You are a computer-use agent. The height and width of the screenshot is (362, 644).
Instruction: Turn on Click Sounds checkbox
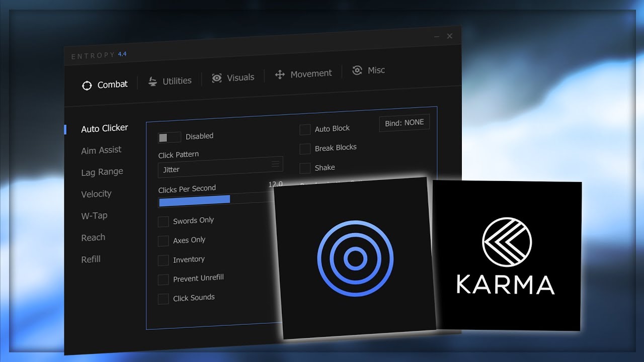click(x=163, y=299)
